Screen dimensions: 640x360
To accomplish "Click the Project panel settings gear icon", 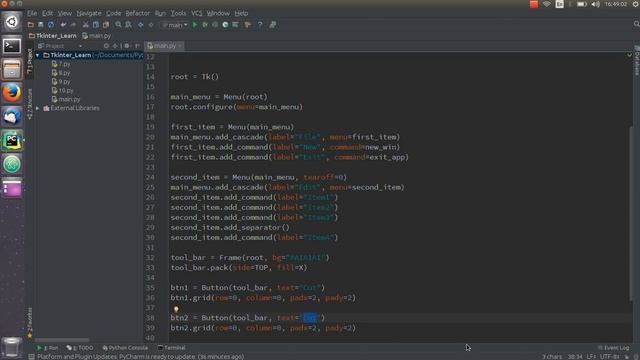I will pyautogui.click(x=127, y=46).
